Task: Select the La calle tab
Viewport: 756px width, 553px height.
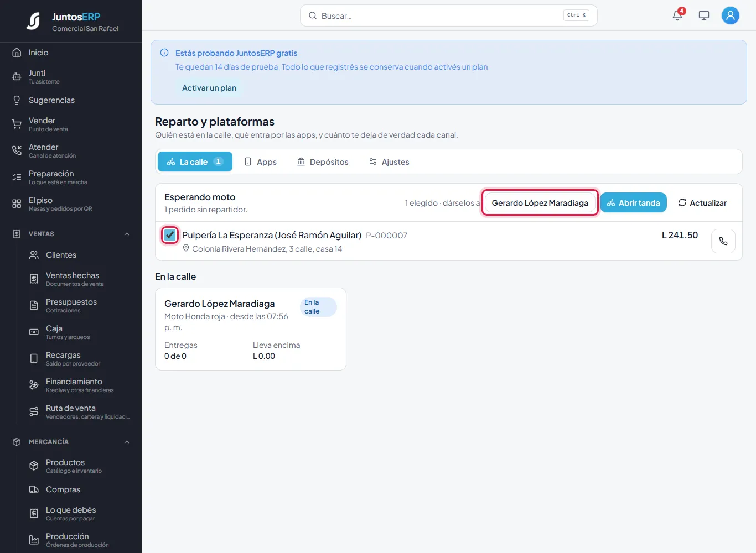Action: point(195,161)
